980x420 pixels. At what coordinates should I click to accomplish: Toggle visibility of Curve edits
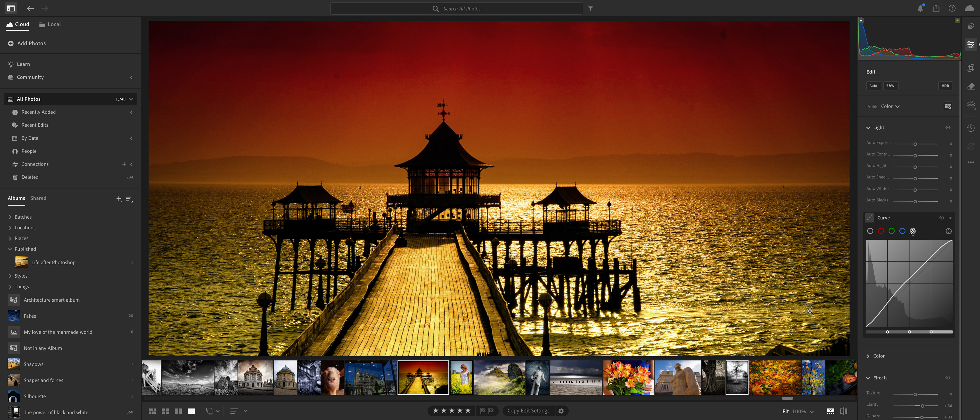[x=941, y=218]
